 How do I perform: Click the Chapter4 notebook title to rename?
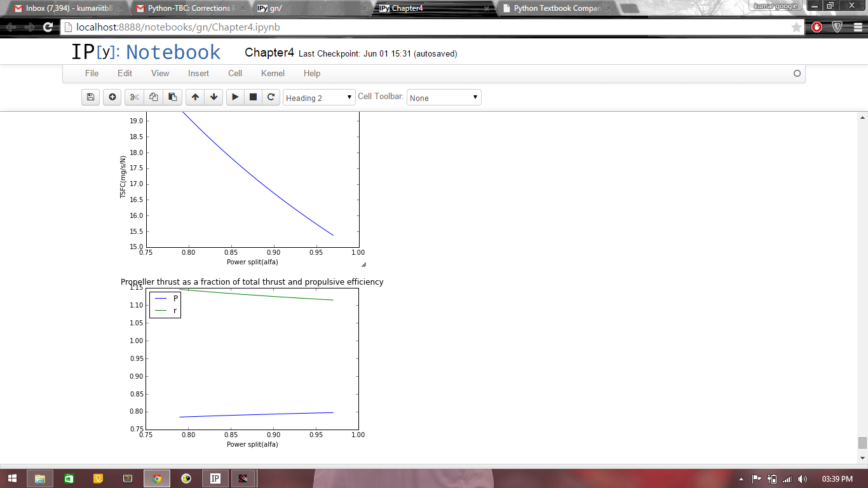(x=269, y=53)
